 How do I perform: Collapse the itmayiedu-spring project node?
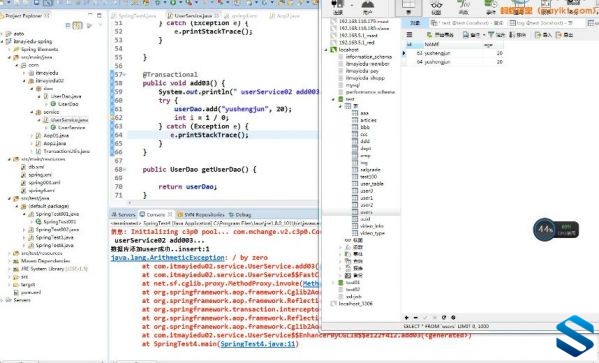tap(2, 41)
